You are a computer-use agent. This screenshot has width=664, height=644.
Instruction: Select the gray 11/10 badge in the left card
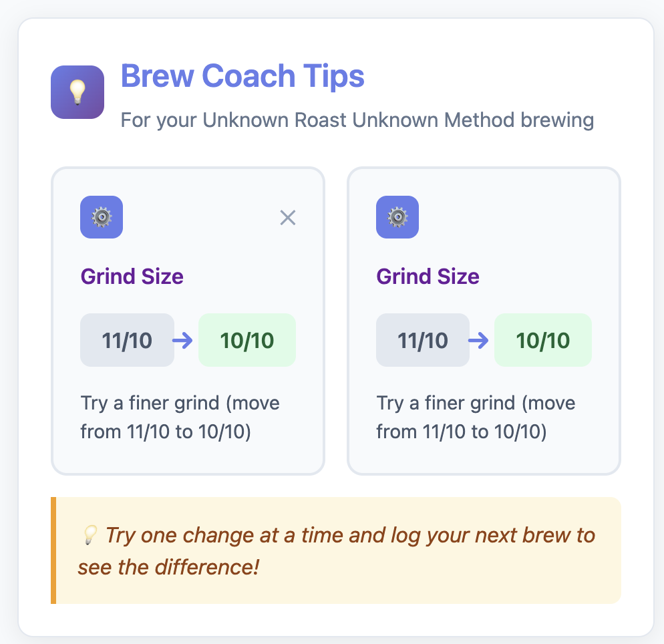click(x=127, y=341)
